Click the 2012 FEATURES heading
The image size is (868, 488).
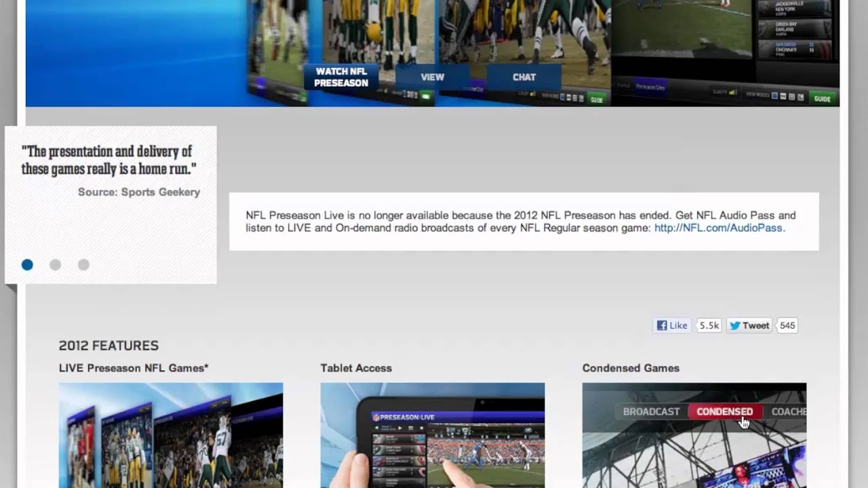pyautogui.click(x=108, y=346)
